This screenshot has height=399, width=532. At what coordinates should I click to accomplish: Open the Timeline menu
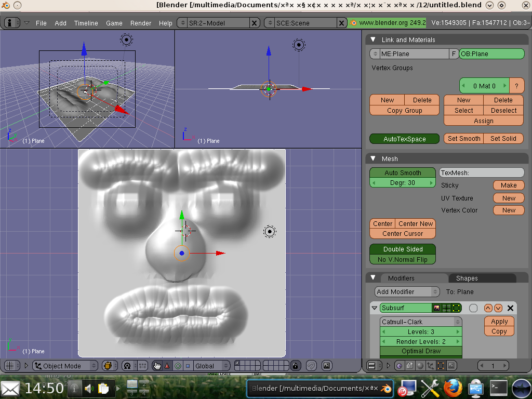[86, 23]
